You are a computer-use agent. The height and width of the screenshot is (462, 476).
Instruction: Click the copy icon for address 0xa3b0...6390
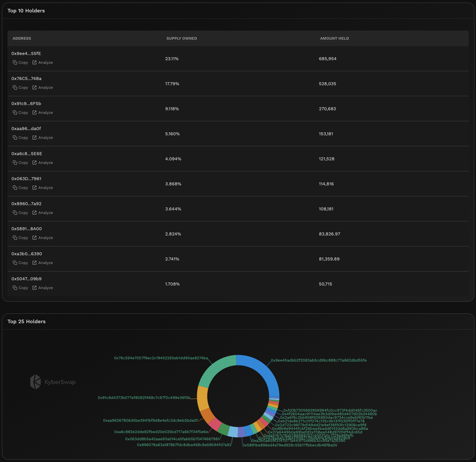[x=15, y=263]
